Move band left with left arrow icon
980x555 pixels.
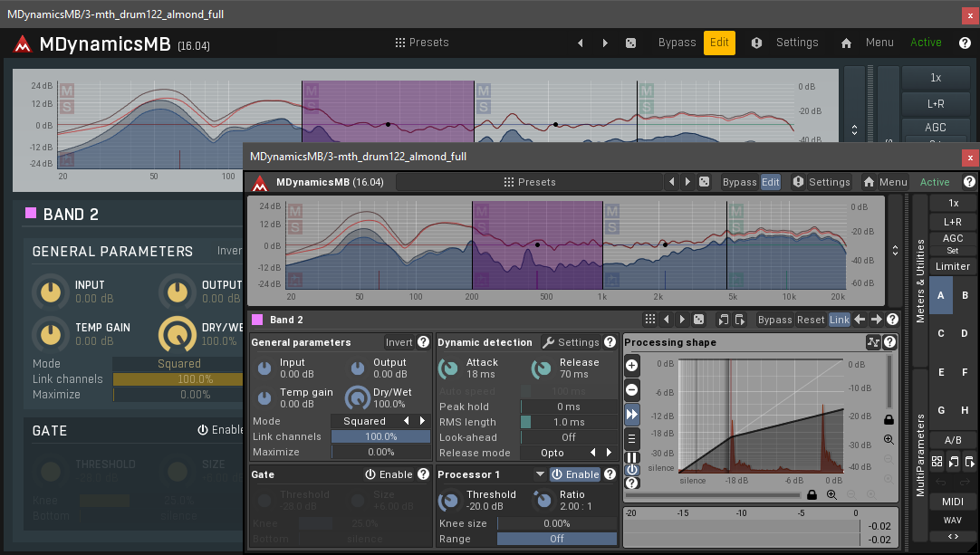860,320
